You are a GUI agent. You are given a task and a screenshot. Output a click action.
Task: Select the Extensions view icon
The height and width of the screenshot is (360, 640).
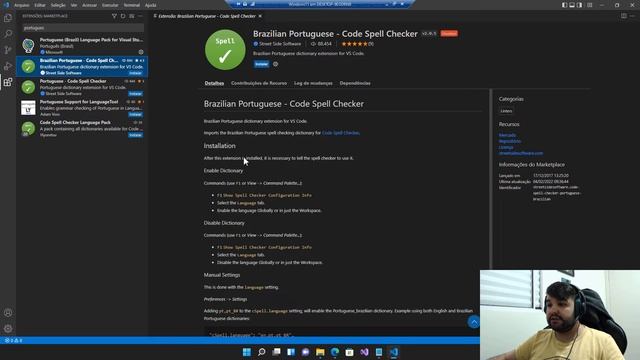pos(8,82)
